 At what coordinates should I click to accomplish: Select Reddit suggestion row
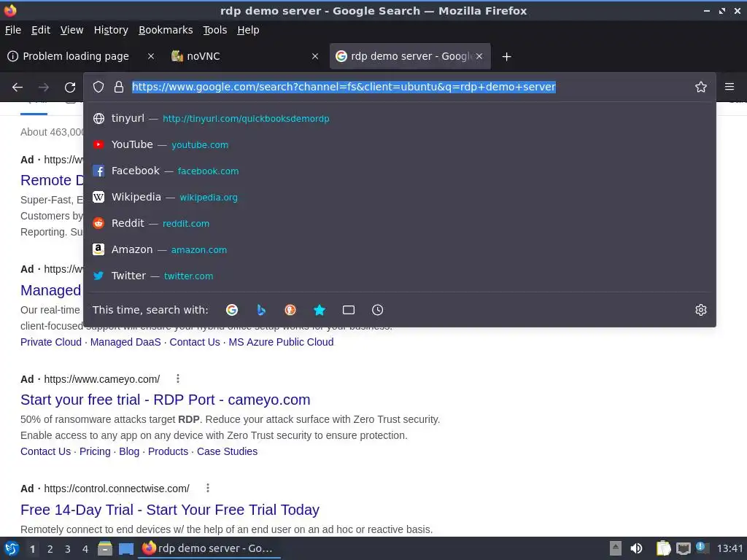[x=400, y=223]
